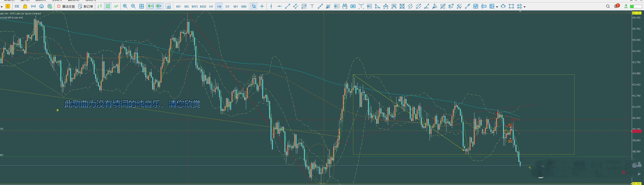
Task: Click the 63.080 value on price axis
Action: [x=637, y=73]
